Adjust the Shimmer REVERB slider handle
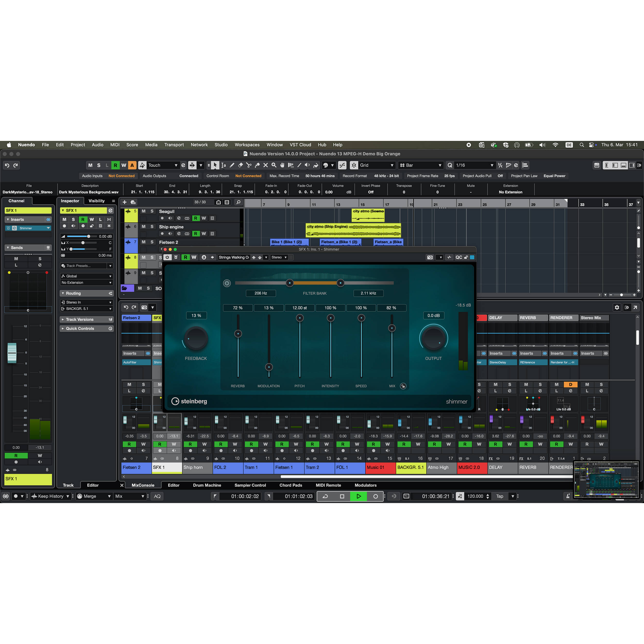The height and width of the screenshot is (644, 644). 238,333
